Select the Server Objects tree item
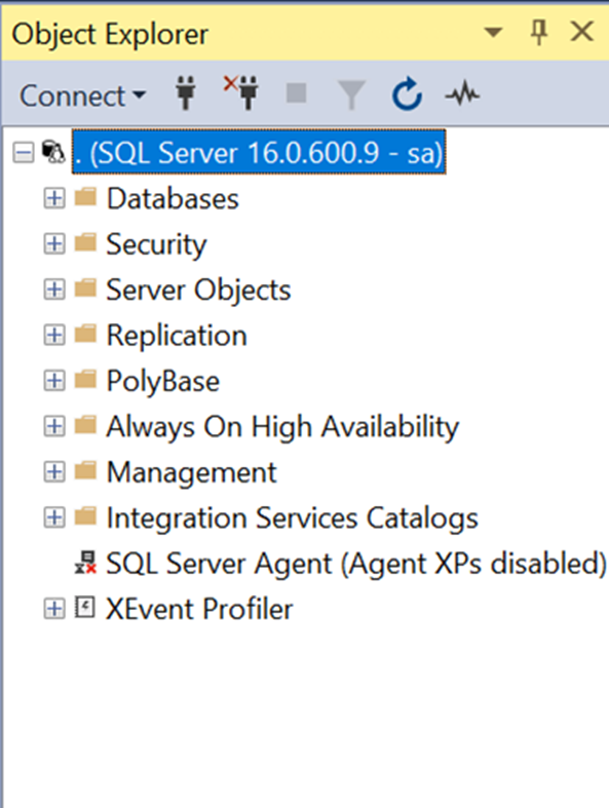Viewport: 609px width, 808px height. (x=198, y=290)
